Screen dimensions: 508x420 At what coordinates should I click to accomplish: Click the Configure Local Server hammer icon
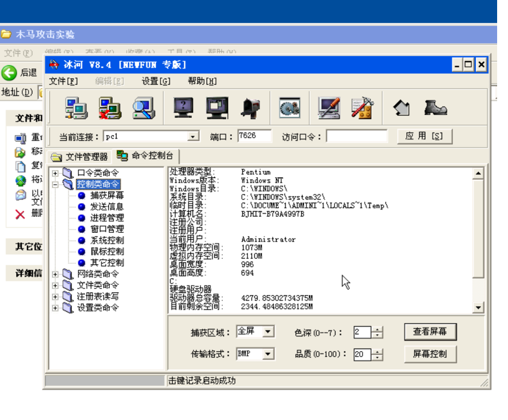pos(362,108)
